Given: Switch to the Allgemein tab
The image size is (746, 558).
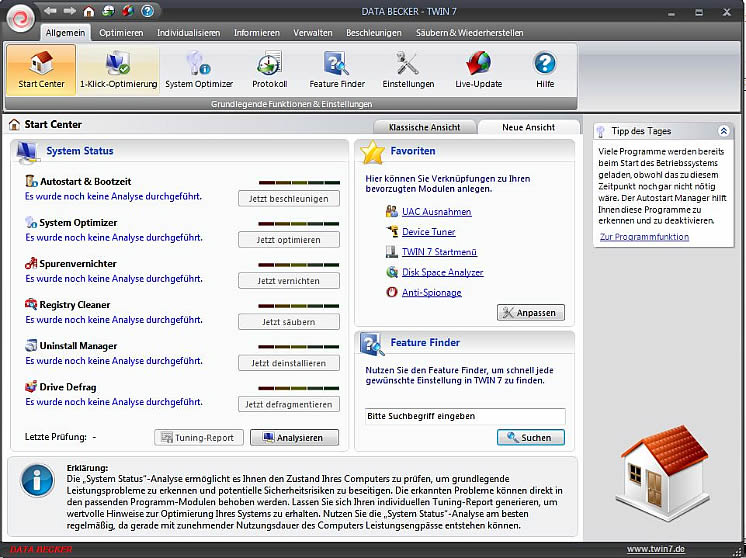Looking at the screenshot, I should tap(66, 32).
